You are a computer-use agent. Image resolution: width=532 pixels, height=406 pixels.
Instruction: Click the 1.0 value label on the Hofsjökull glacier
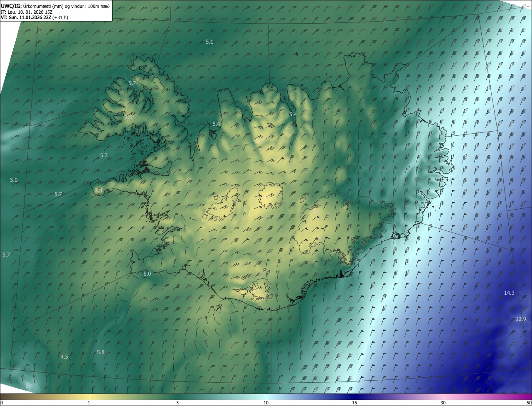266,198
